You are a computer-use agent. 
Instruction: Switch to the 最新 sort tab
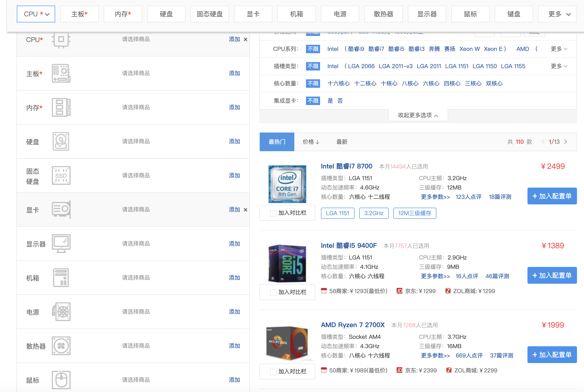342,142
